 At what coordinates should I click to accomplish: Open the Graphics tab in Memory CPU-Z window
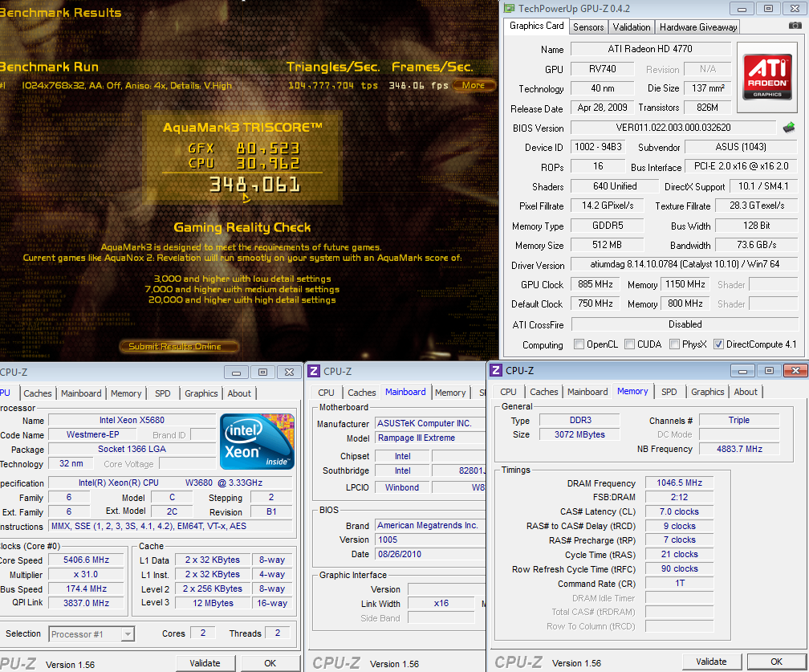point(707,392)
